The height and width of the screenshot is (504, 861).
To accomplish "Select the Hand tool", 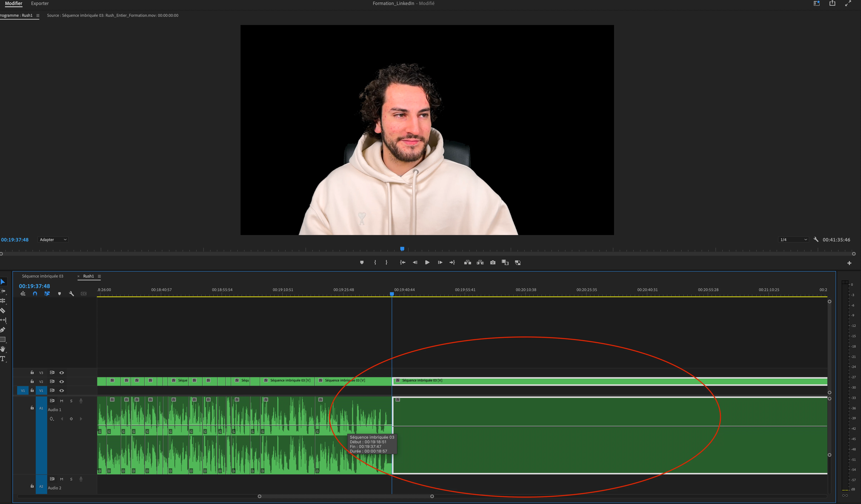I will 3,349.
